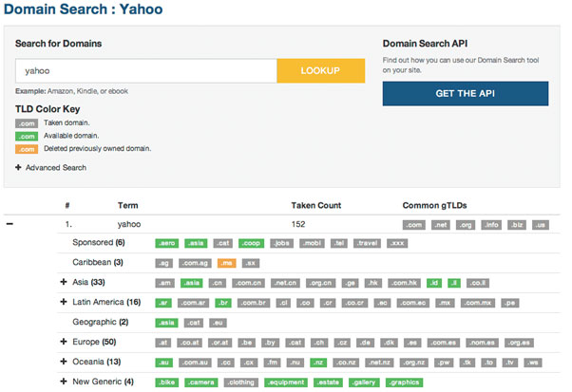Click .asia tag in Sponsored row
The width and height of the screenshot is (572, 392).
point(196,243)
